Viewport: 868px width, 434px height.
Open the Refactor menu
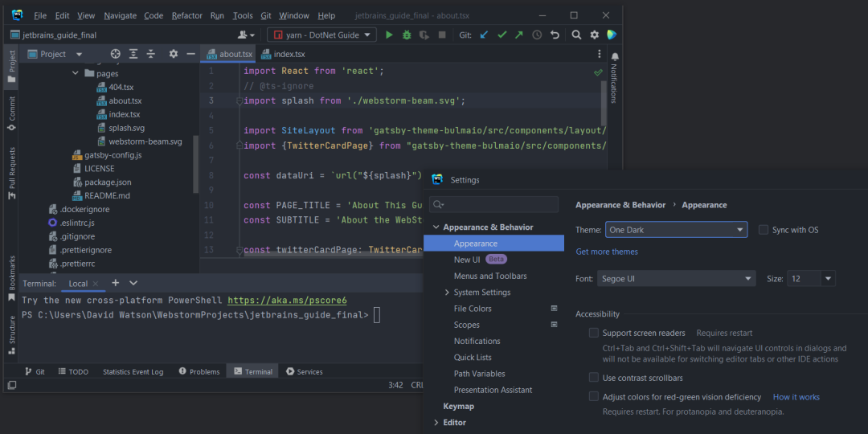pyautogui.click(x=187, y=15)
